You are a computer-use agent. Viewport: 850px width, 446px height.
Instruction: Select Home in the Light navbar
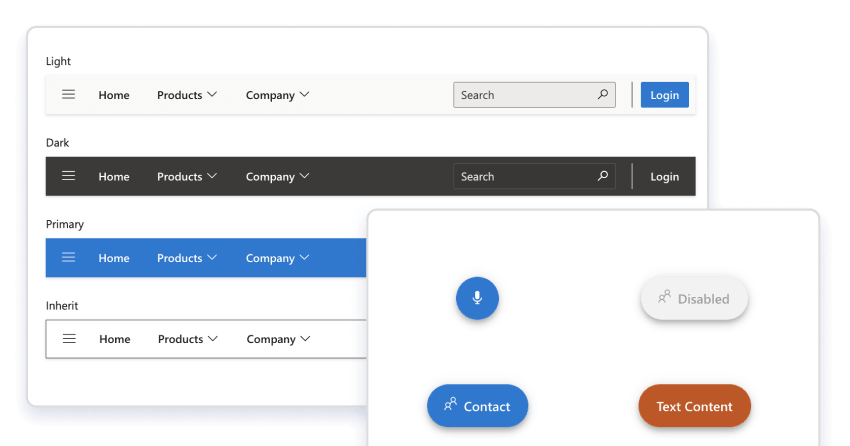click(x=114, y=95)
